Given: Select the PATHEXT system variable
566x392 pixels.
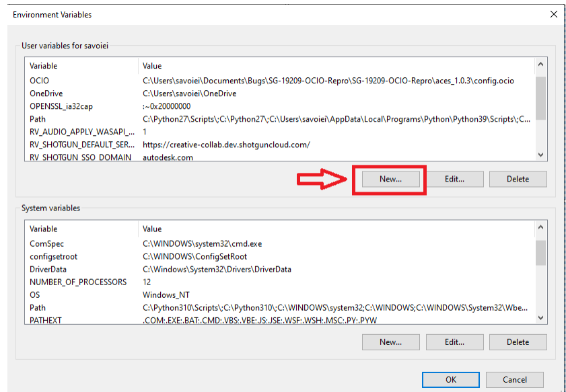Looking at the screenshot, I should tap(81, 320).
